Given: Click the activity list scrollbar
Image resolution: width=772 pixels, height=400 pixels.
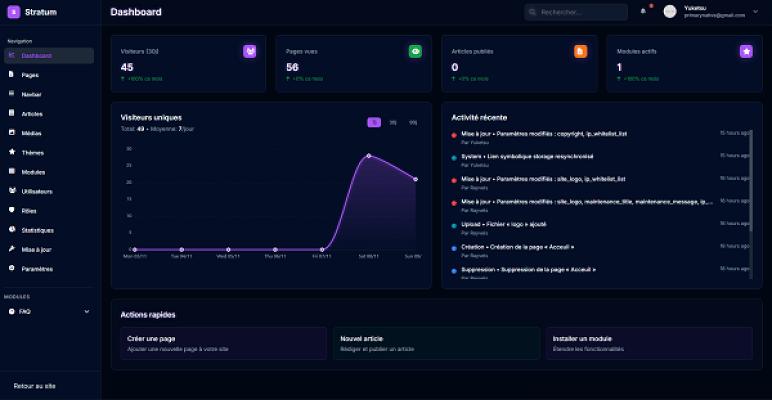Looking at the screenshot, I should (x=751, y=182).
